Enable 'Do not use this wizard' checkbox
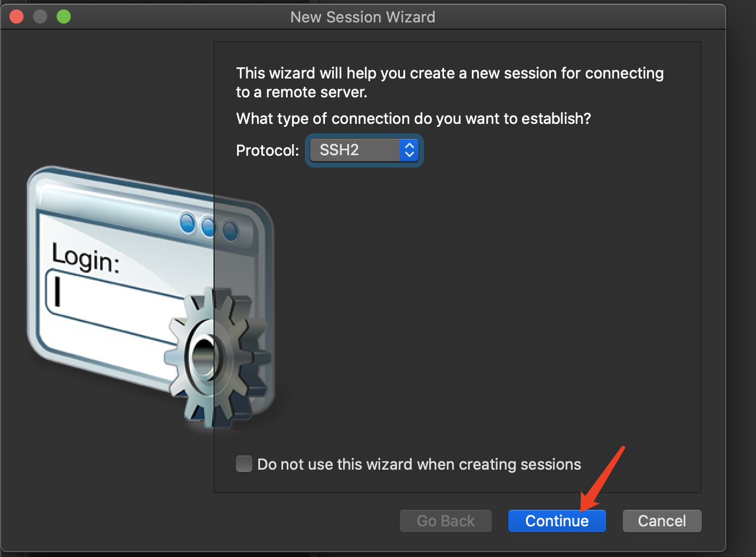756x557 pixels. [x=244, y=464]
